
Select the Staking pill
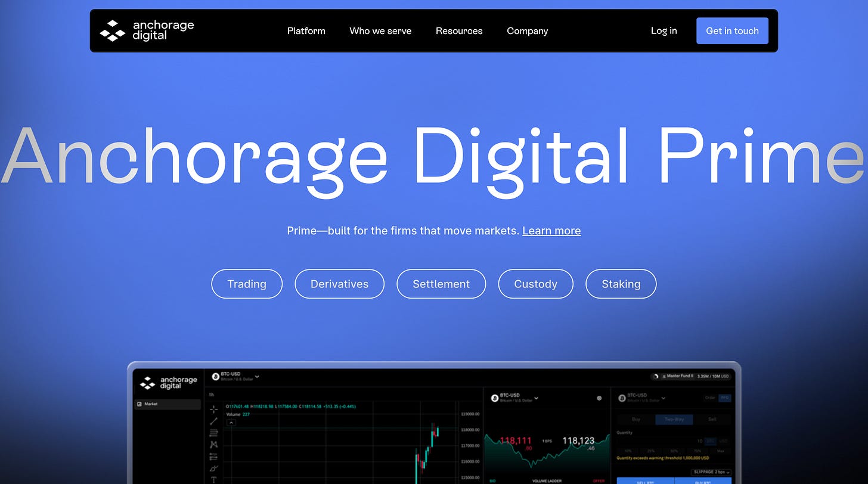tap(621, 284)
